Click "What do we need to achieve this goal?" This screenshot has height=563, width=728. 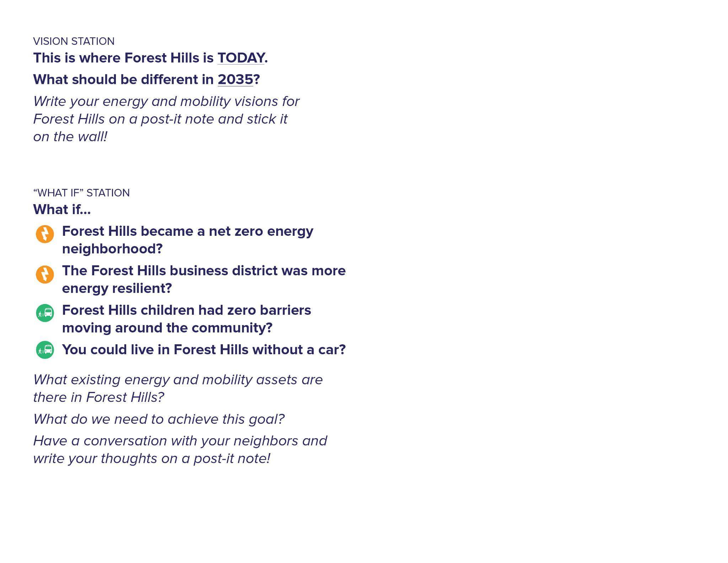[159, 419]
